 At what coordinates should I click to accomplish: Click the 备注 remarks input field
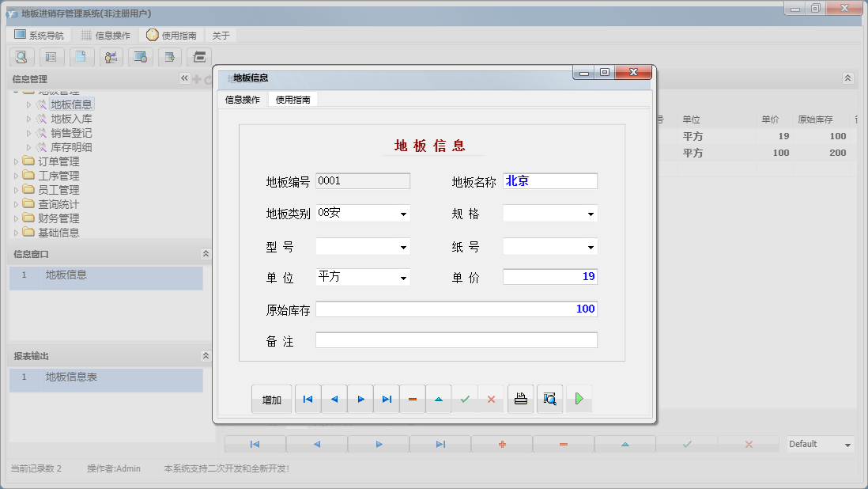456,339
